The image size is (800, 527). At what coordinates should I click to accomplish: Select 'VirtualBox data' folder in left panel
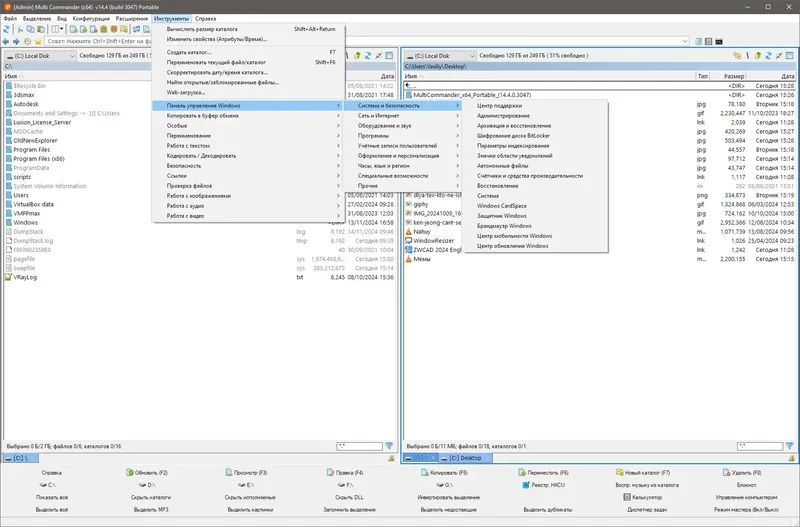tap(33, 204)
